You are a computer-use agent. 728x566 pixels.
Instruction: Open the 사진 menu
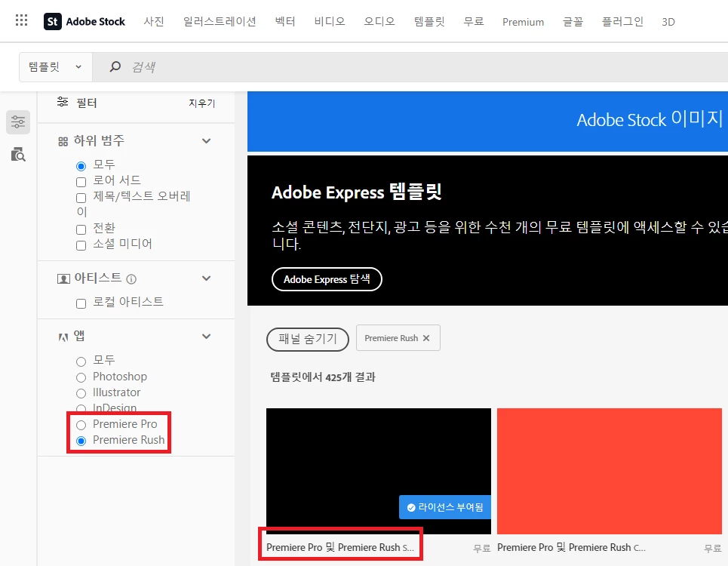[154, 21]
